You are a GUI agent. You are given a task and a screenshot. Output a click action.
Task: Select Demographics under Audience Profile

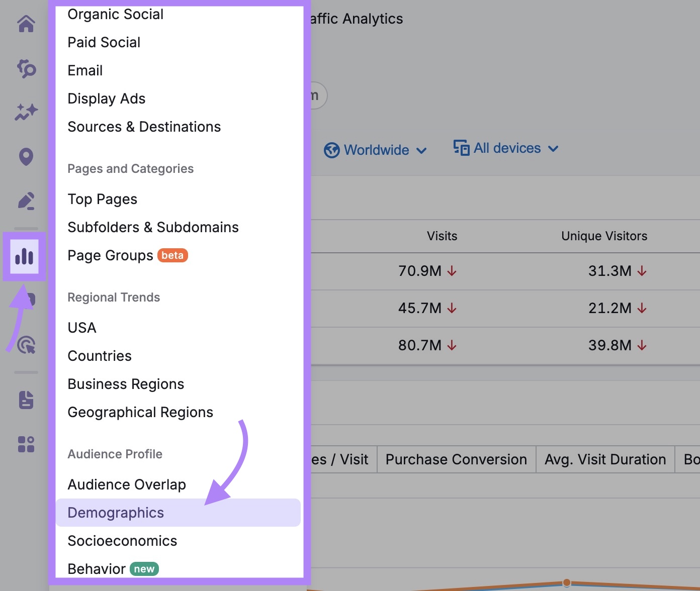pyautogui.click(x=115, y=513)
